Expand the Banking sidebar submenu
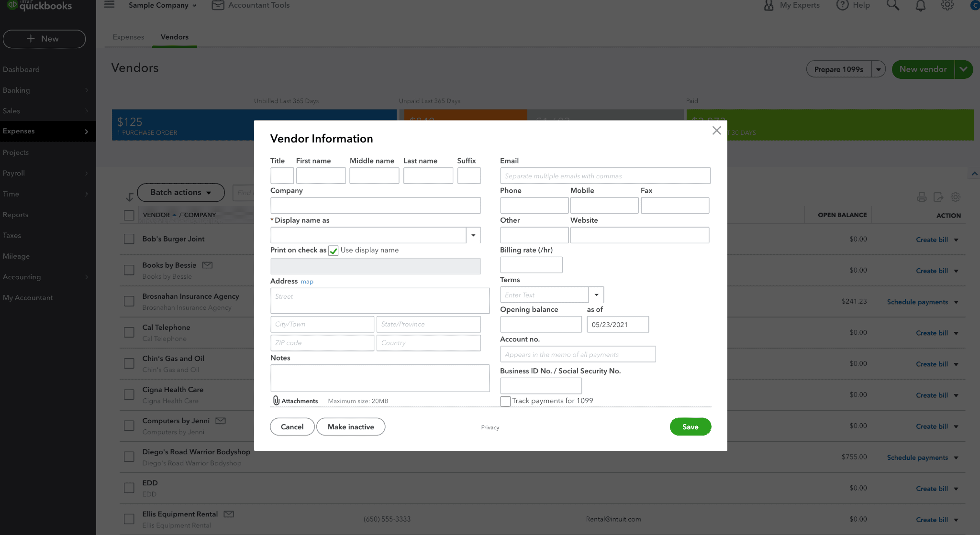Viewport: 980px width, 535px height. coord(86,90)
